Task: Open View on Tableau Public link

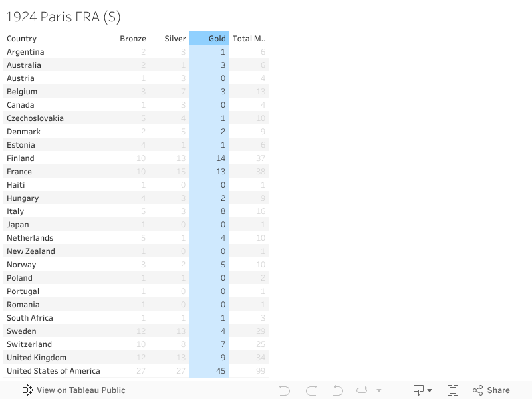Action: [x=80, y=390]
